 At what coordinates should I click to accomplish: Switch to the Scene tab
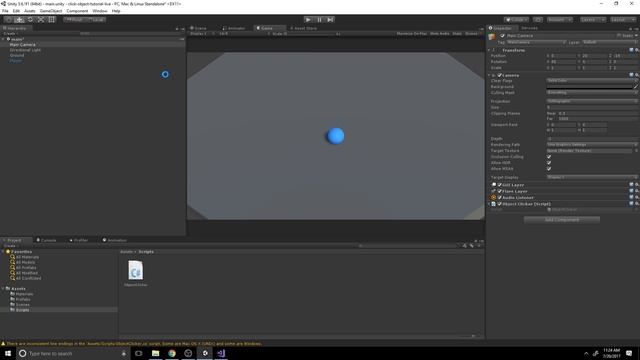coord(199,28)
